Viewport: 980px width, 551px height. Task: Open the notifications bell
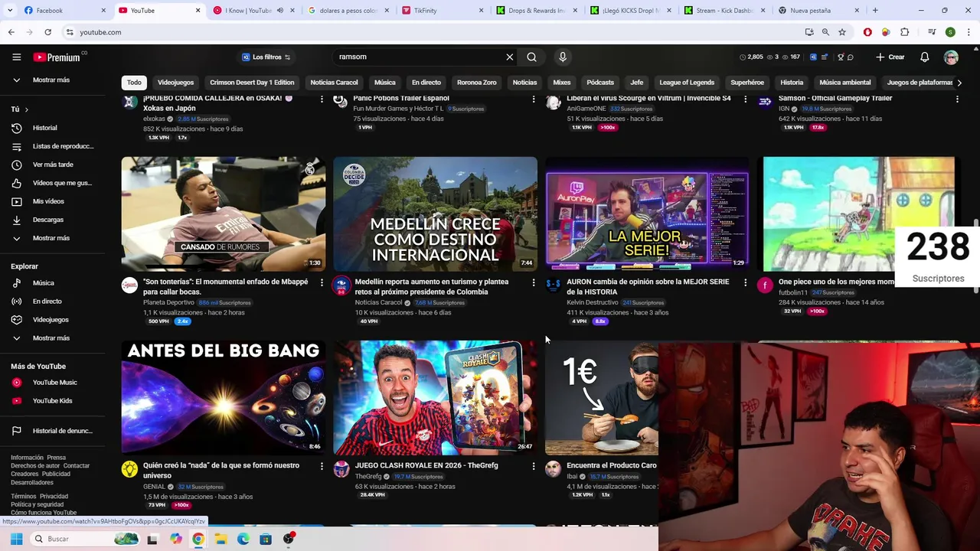coord(924,57)
